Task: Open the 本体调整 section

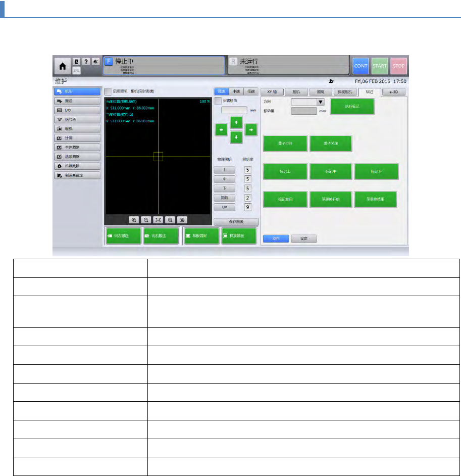Action: tap(77, 147)
